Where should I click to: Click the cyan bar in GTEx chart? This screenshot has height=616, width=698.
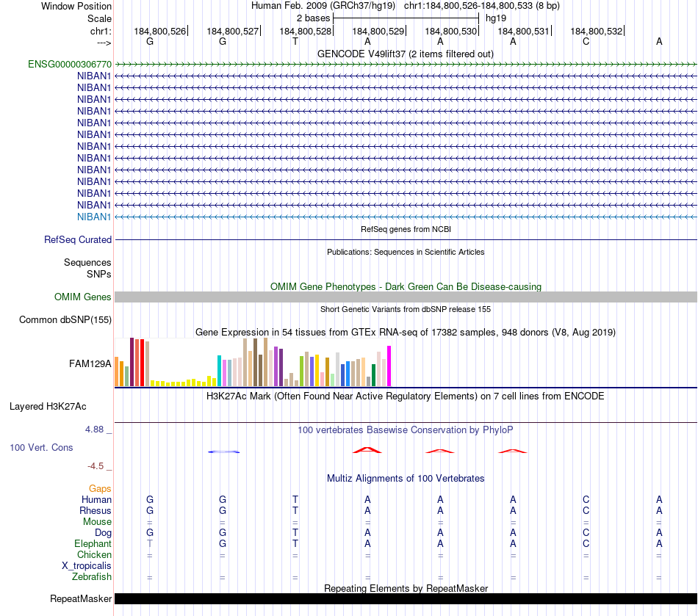tap(219, 371)
